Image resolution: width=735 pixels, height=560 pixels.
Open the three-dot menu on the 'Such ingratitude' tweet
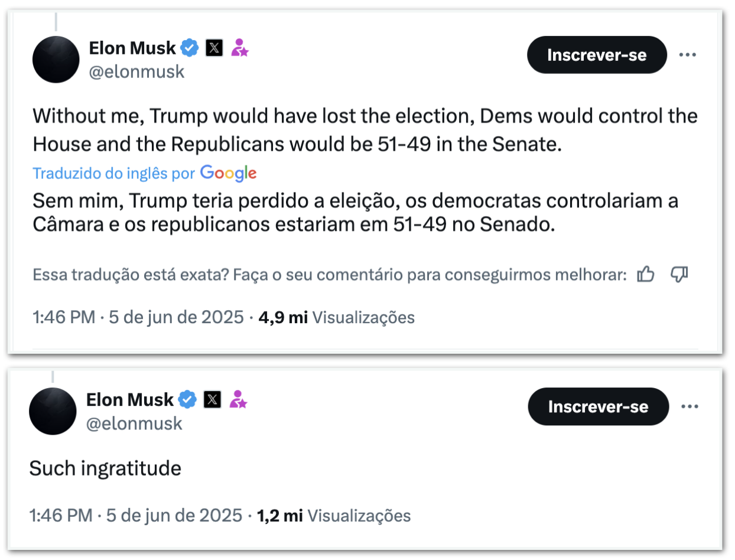coord(690,406)
